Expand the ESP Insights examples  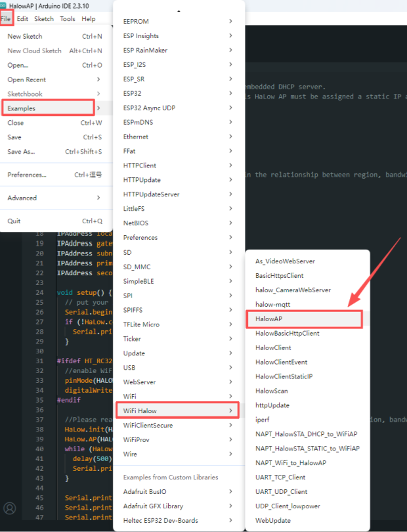coord(179,35)
